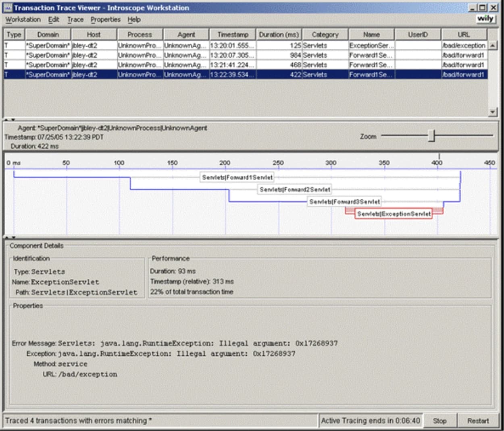This screenshot has height=431, width=504.
Task: Click the Method service property
Action: [x=60, y=364]
